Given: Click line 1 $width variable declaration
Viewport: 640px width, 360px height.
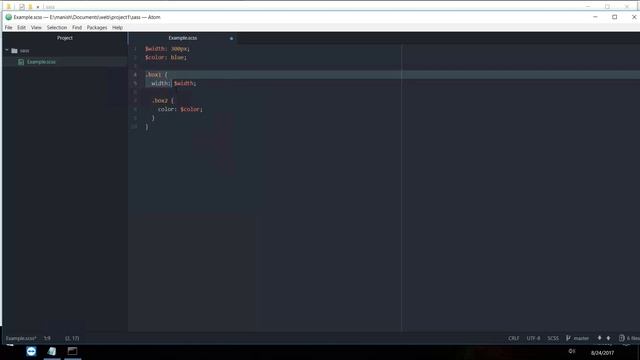Looking at the screenshot, I should [x=167, y=49].
